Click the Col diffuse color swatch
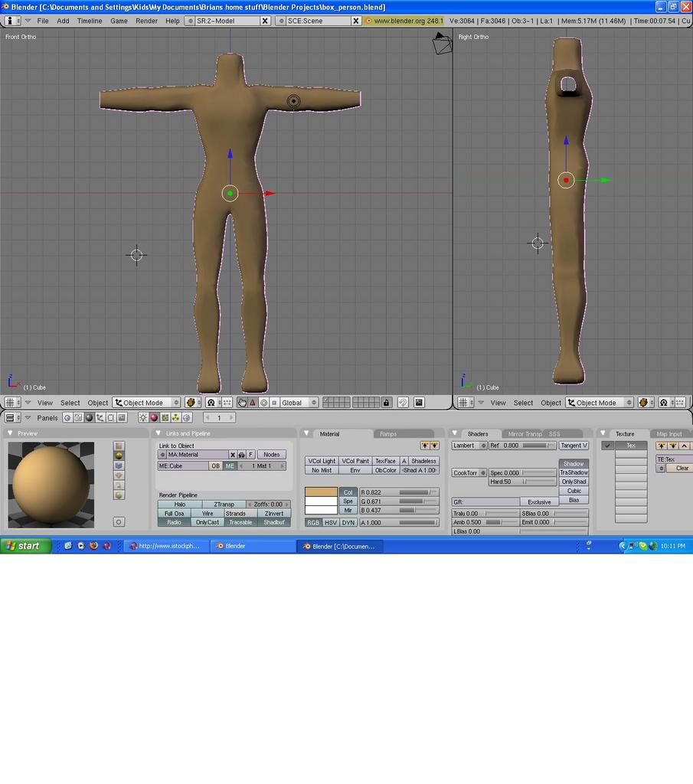Viewport: 693px width, 784px height. click(x=321, y=492)
